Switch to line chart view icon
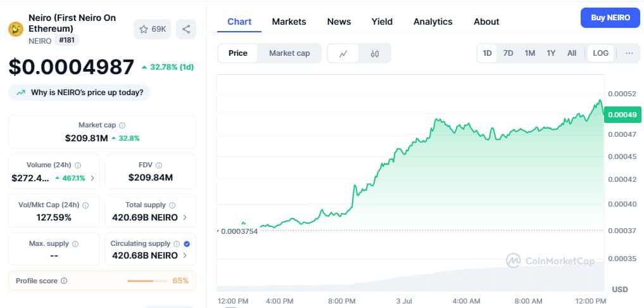This screenshot has width=644, height=308. pyautogui.click(x=343, y=53)
